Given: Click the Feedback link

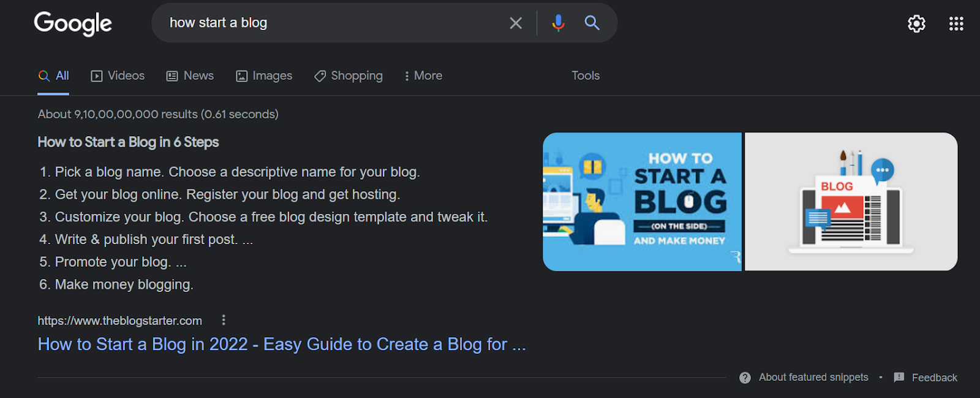Looking at the screenshot, I should tap(925, 378).
